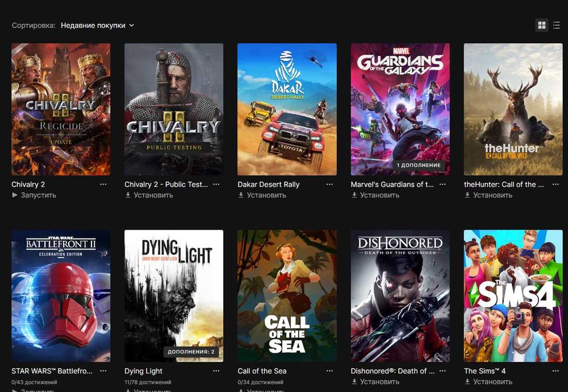Open The Sims 4 cover art
The image size is (568, 392).
[513, 296]
